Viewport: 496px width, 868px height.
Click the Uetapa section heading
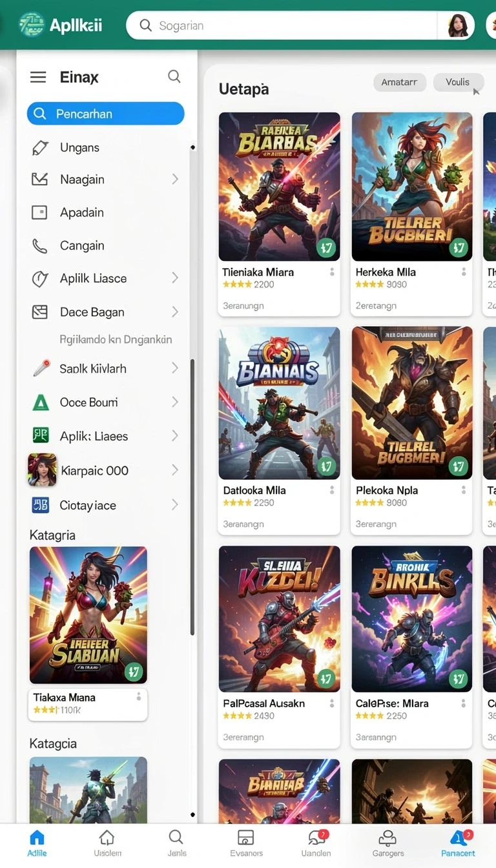[244, 89]
